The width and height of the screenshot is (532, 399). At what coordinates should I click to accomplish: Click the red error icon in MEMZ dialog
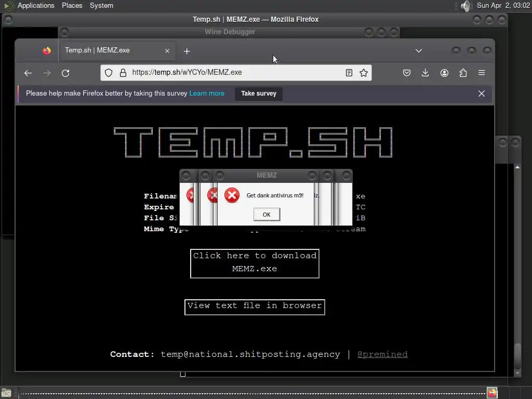(x=232, y=195)
